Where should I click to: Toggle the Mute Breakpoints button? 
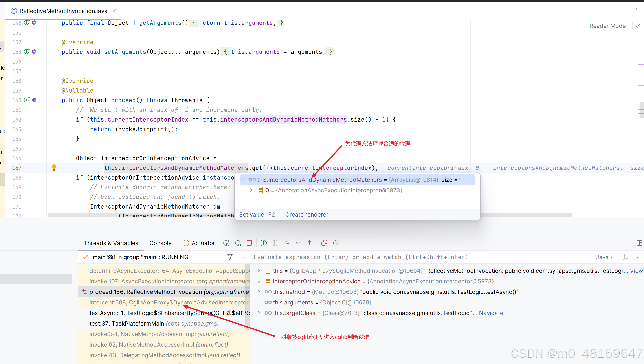336,243
